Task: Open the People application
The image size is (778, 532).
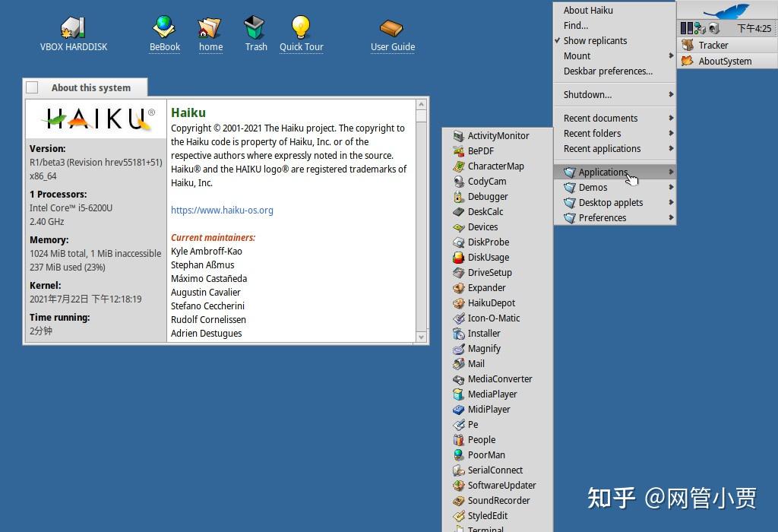Action: click(498, 440)
